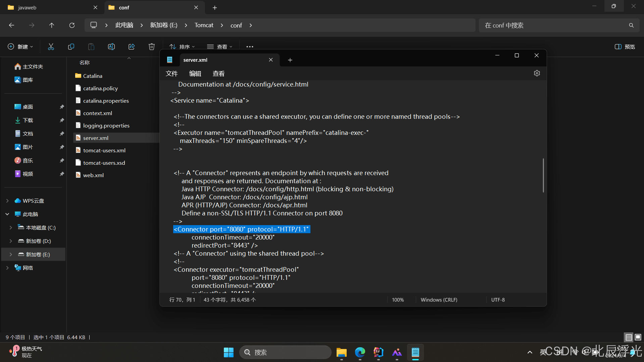The height and width of the screenshot is (362, 644).
Task: Open File Explorer from the taskbar
Action: click(342, 352)
